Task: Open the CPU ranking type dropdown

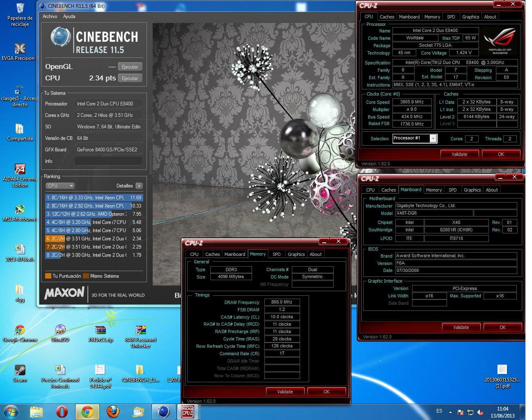Action: pyautogui.click(x=60, y=186)
